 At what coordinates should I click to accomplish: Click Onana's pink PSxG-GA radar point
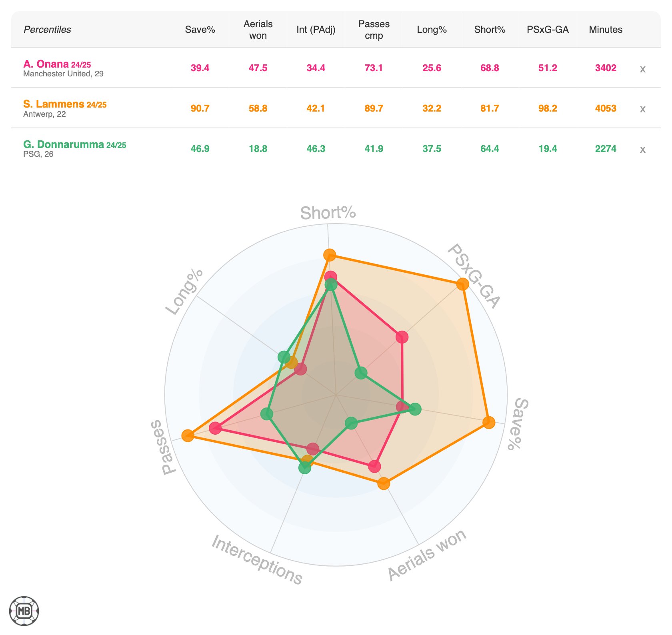coord(402,337)
